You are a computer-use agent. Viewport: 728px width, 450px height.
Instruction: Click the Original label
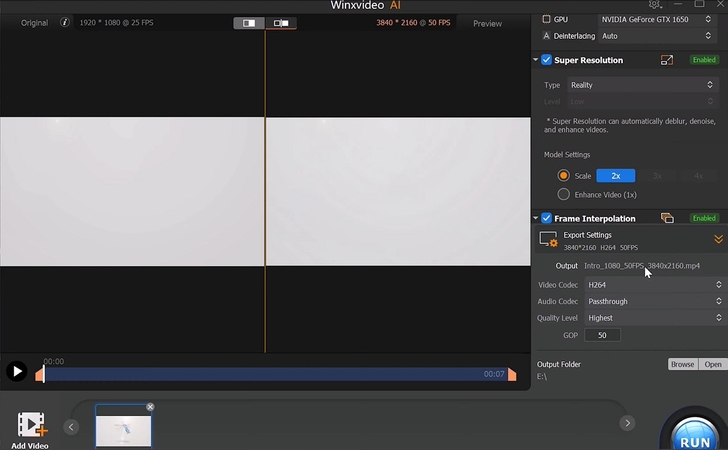pos(34,23)
